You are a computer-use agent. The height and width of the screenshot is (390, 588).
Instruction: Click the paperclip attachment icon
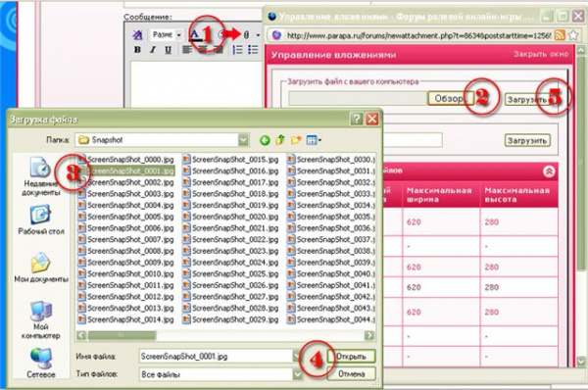(246, 35)
